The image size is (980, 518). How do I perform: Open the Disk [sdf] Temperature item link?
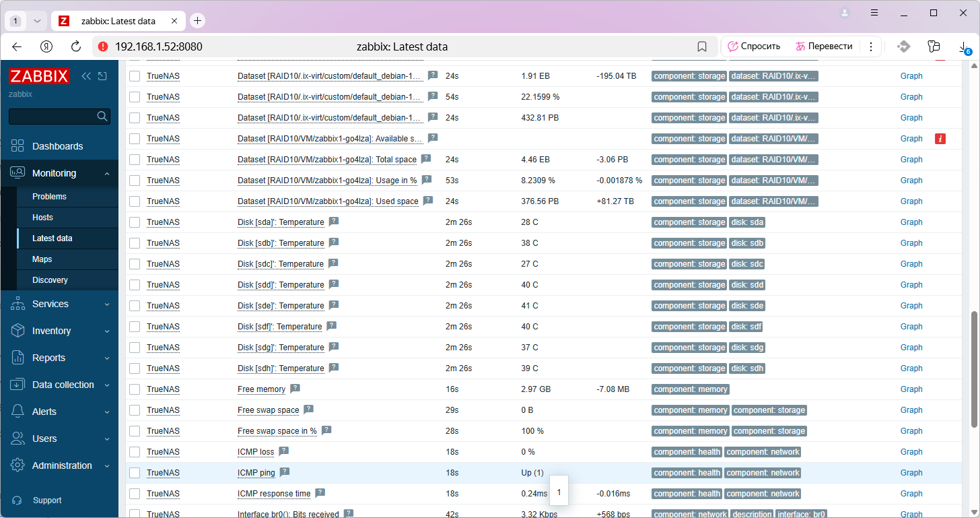279,327
